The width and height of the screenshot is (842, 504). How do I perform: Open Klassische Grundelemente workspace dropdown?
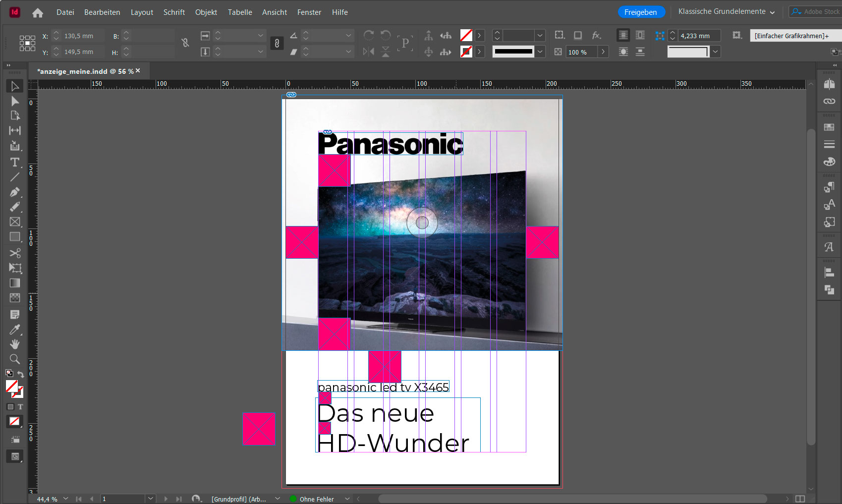(726, 11)
